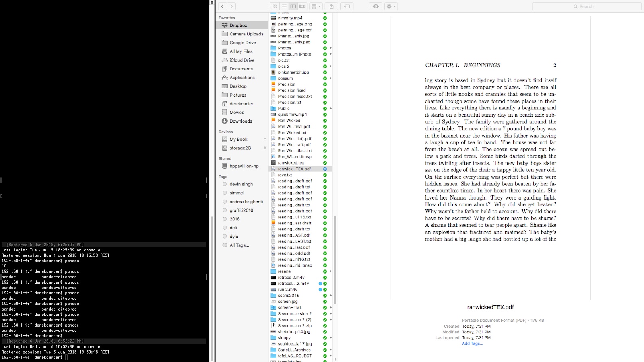Viewport: 644px width, 362px height.
Task: Click the Edit Tags toolbar icon
Action: click(x=347, y=6)
